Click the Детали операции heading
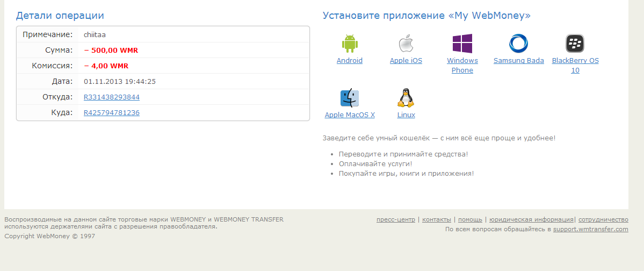The height and width of the screenshot is (271, 644). [60, 16]
